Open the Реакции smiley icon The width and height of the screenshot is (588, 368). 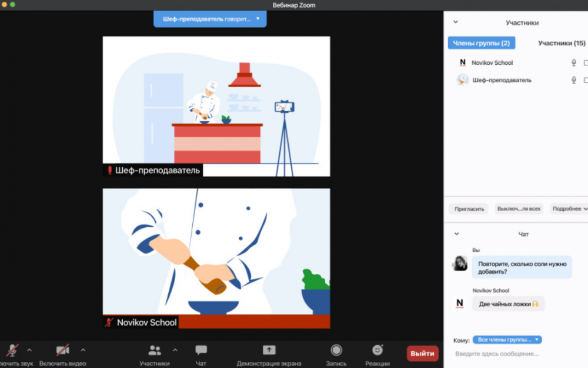tap(377, 350)
